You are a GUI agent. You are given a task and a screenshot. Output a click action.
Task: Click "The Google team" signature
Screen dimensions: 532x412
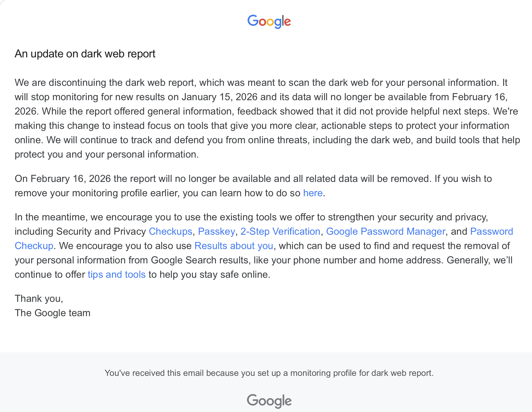(x=53, y=313)
